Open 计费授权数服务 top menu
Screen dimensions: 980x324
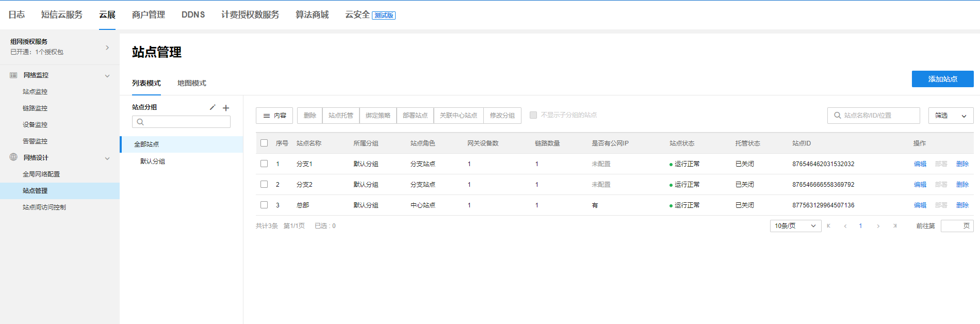pyautogui.click(x=250, y=14)
